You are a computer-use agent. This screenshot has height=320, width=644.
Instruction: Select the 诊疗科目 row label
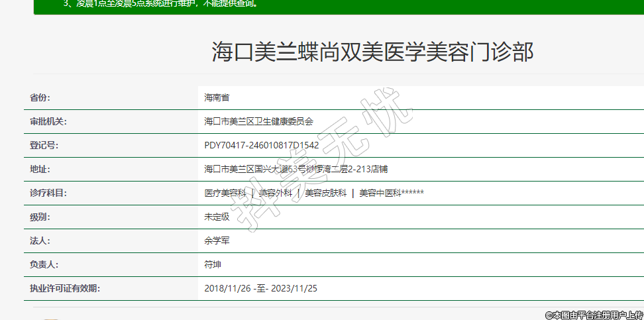48,193
